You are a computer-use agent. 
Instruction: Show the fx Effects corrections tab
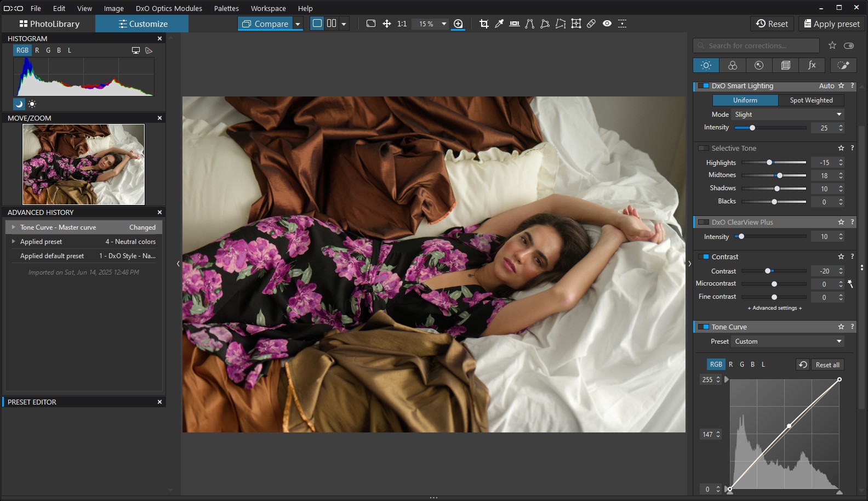tap(812, 65)
